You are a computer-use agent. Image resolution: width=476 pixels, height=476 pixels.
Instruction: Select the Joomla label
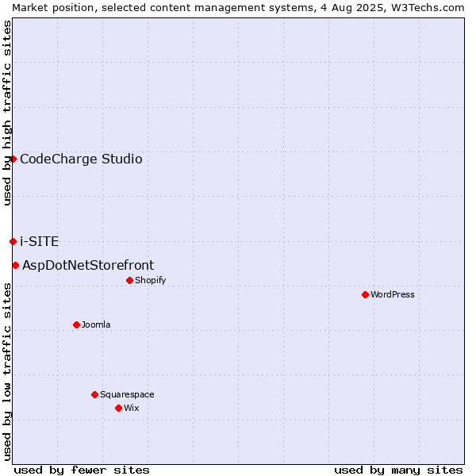[96, 324]
